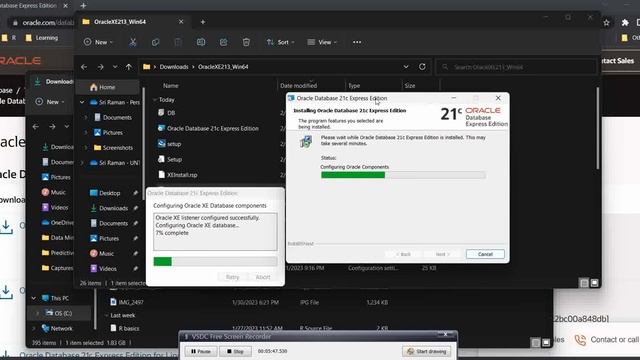Click the Search OracleXE213_Win64 field
This screenshot has height=360, width=640.
(x=516, y=67)
